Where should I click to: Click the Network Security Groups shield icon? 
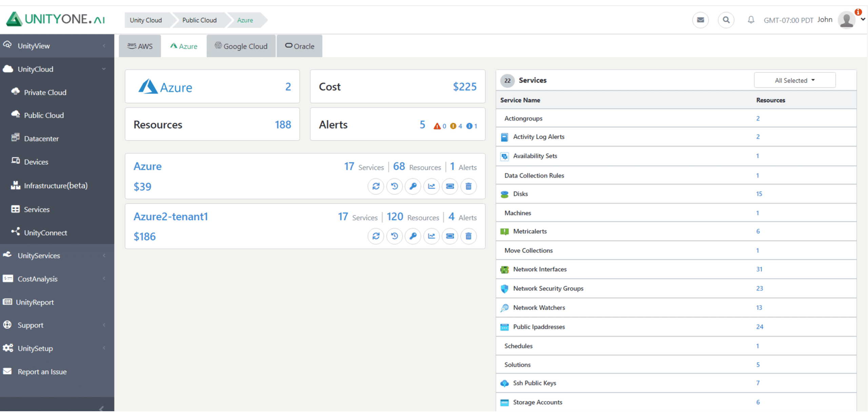tap(505, 289)
